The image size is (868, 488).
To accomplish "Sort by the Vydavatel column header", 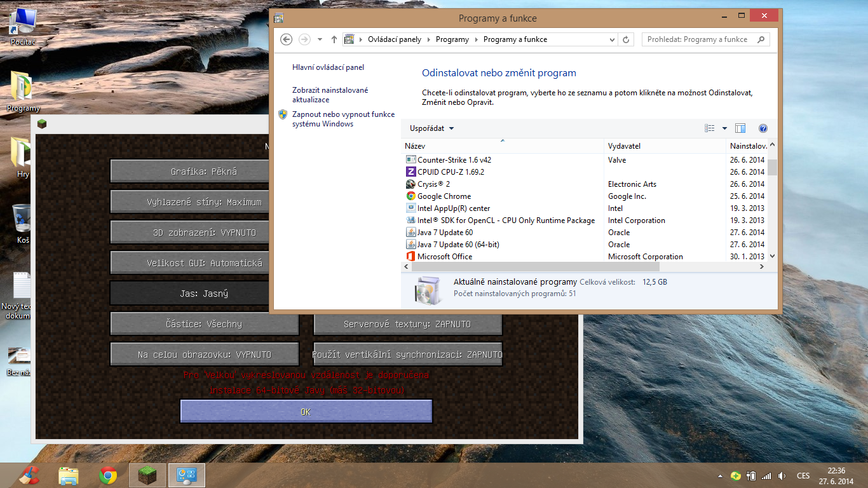I will click(x=624, y=146).
